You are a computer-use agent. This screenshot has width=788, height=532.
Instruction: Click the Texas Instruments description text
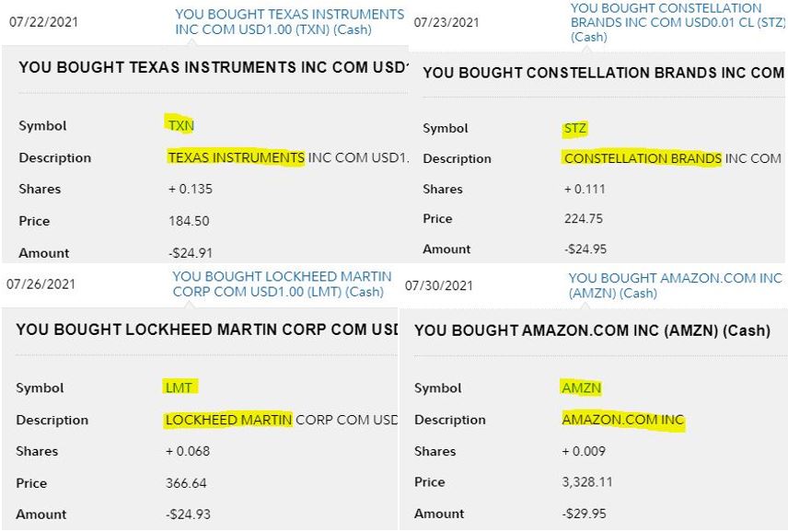pos(288,157)
